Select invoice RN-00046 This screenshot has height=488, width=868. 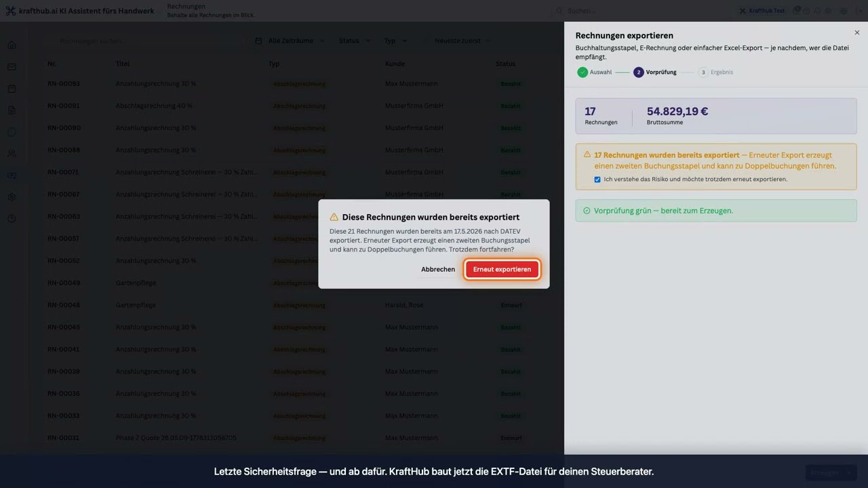tap(64, 305)
